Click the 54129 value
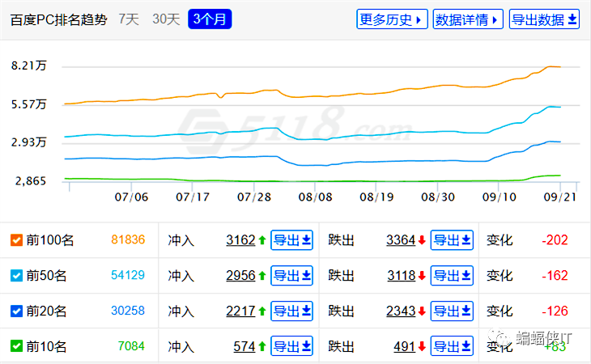Image resolution: width=591 pixels, height=364 pixels. pyautogui.click(x=128, y=275)
